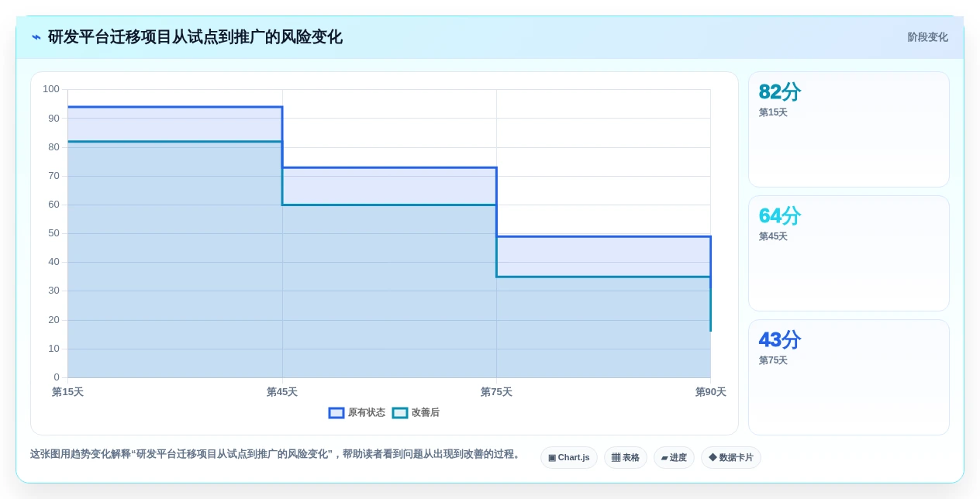Click the 第45天 caption under 64分

[773, 236]
